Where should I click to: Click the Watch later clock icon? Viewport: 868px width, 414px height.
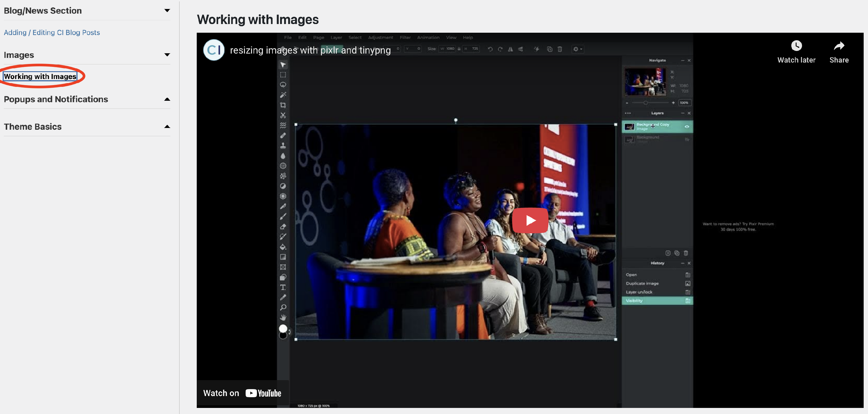pyautogui.click(x=796, y=46)
